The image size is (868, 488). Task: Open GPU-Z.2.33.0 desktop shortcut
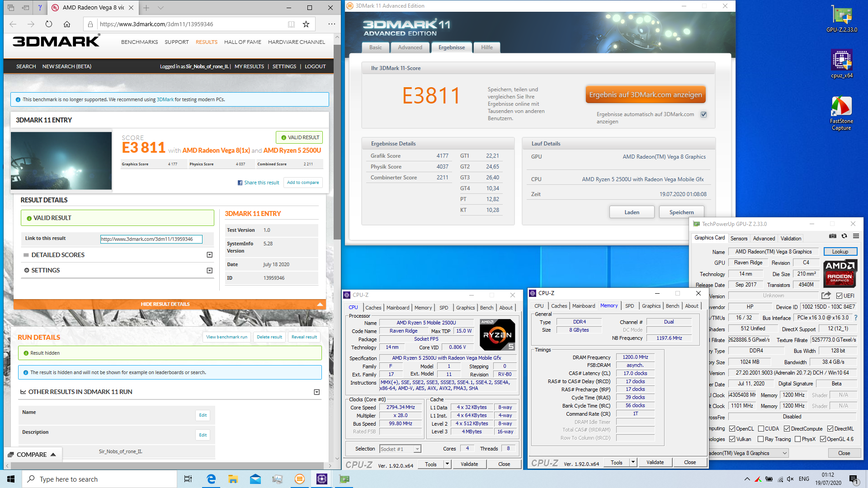(x=841, y=19)
